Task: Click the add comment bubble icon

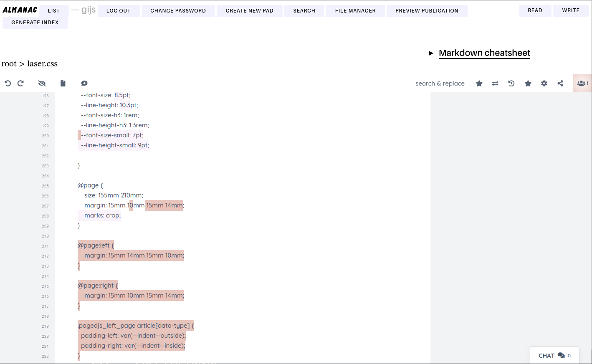Action: 84,83
